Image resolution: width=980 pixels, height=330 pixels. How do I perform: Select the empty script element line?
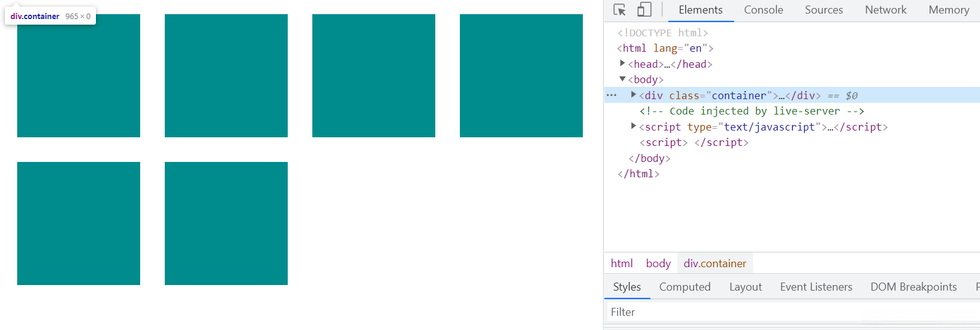[x=694, y=142]
